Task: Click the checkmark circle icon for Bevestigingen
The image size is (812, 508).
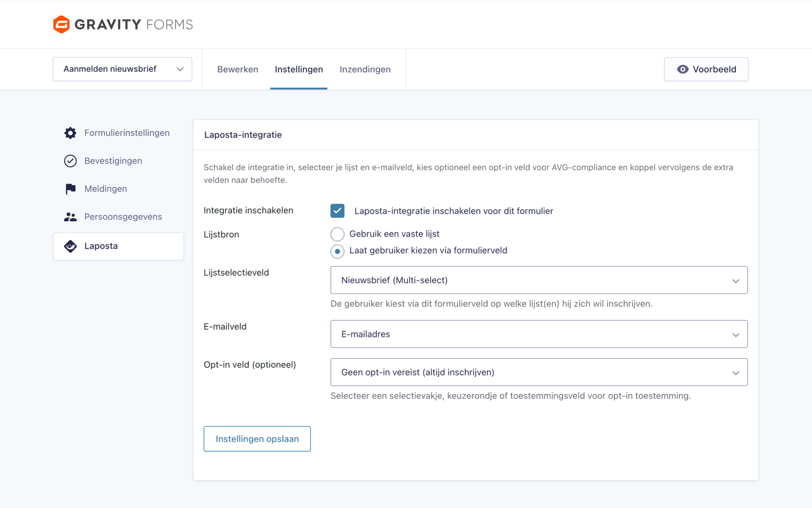Action: click(70, 161)
